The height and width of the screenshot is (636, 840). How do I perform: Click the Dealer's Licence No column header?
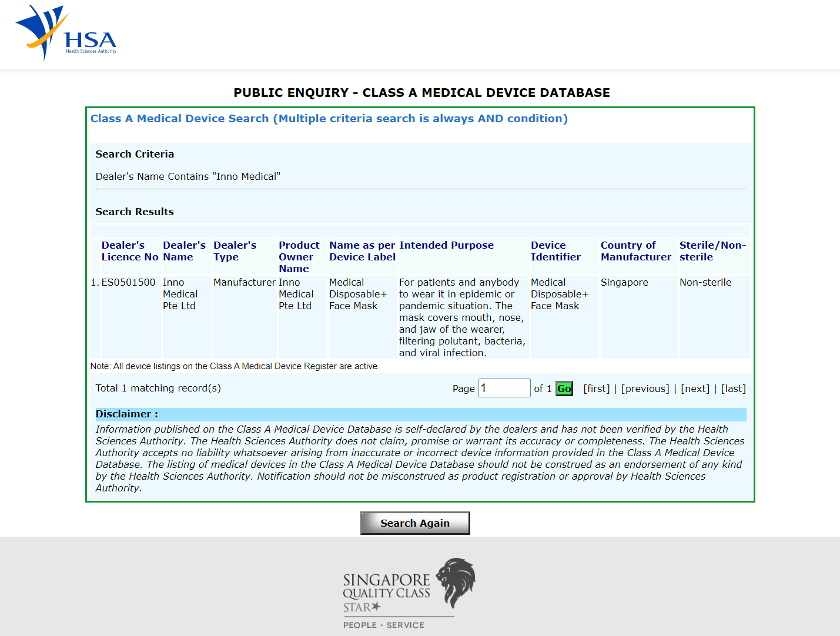pos(129,251)
